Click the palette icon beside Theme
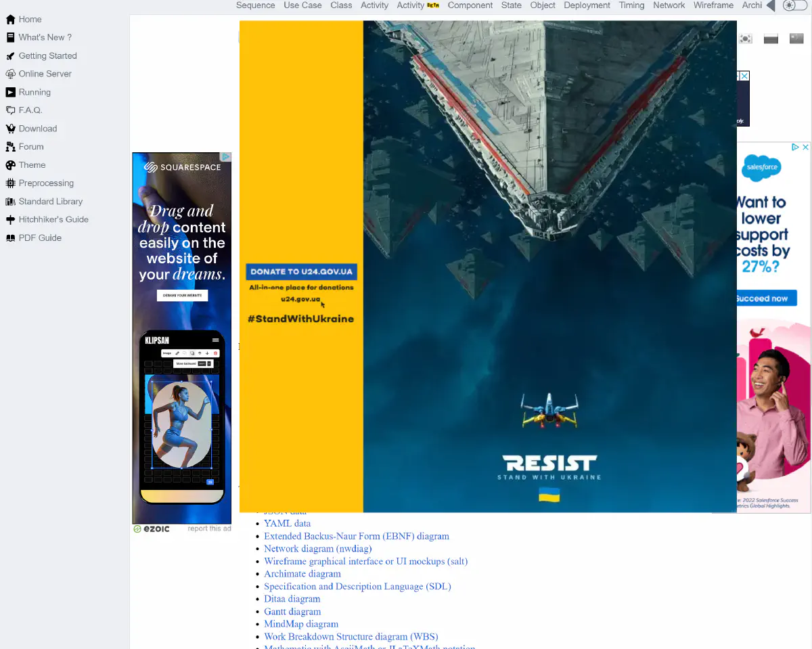The image size is (812, 649). coord(10,165)
